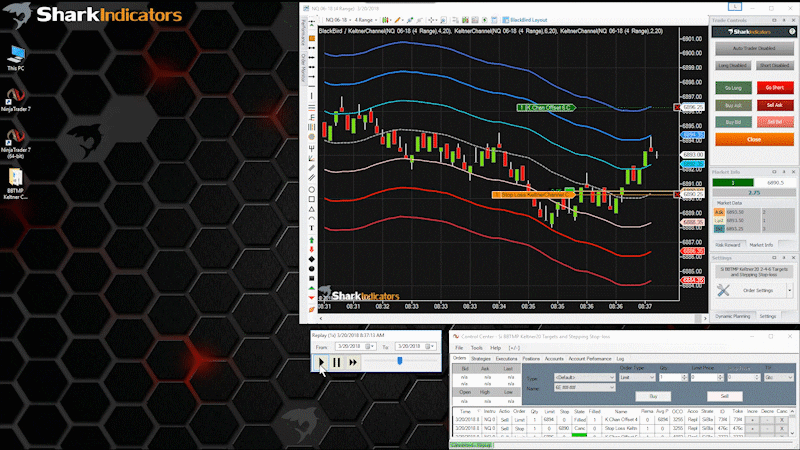
Task: Open NinjaTrader 7 desktop shortcut
Action: click(x=16, y=99)
